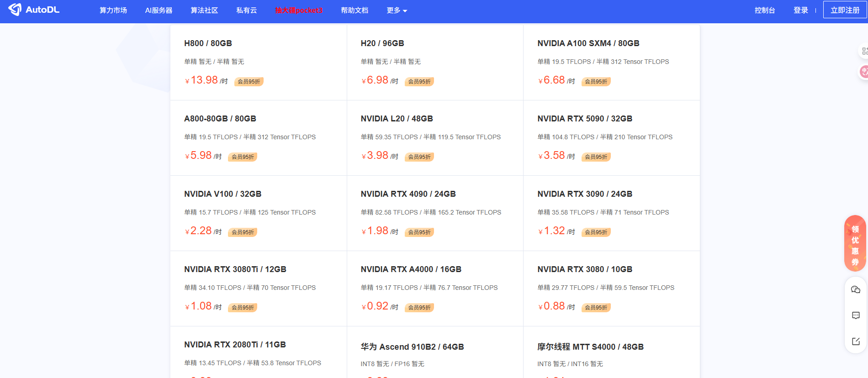Click the 会员95折 badge on RTX 4090 card
This screenshot has height=378, width=868.
tap(419, 232)
